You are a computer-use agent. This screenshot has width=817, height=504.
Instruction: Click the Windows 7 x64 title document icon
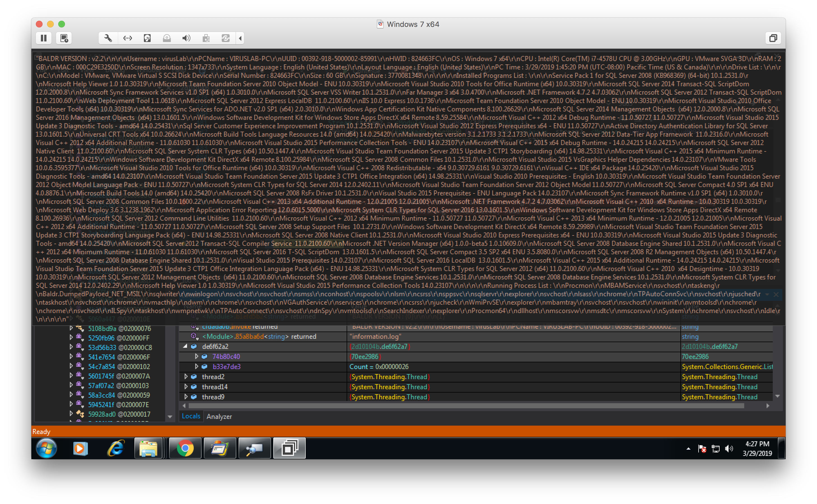click(x=380, y=24)
